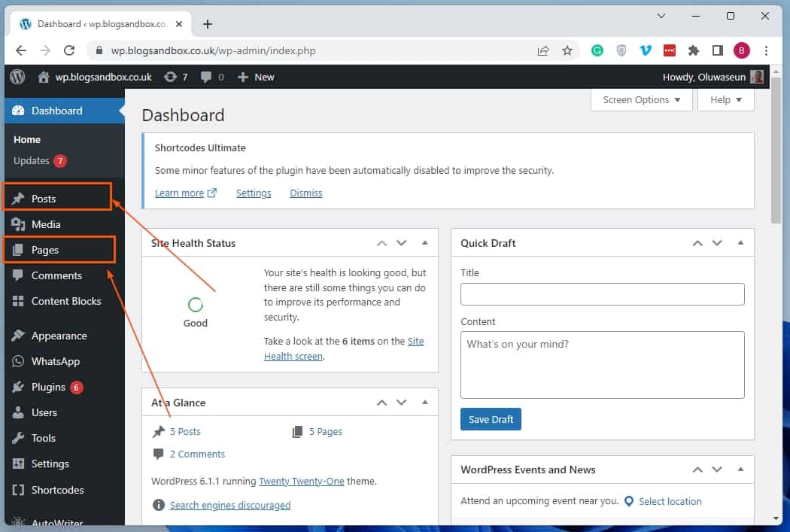The width and height of the screenshot is (790, 532).
Task: Expand the Screen Options dropdown
Action: tap(641, 100)
